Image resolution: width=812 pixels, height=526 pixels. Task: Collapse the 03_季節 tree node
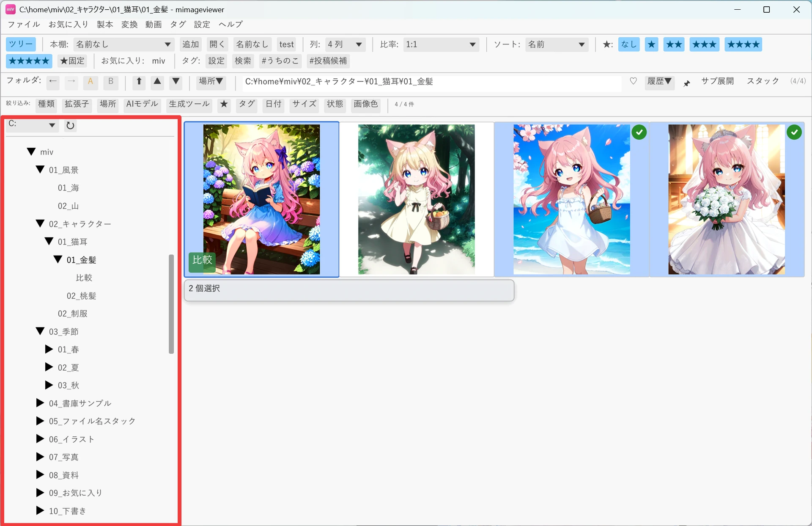click(x=40, y=331)
